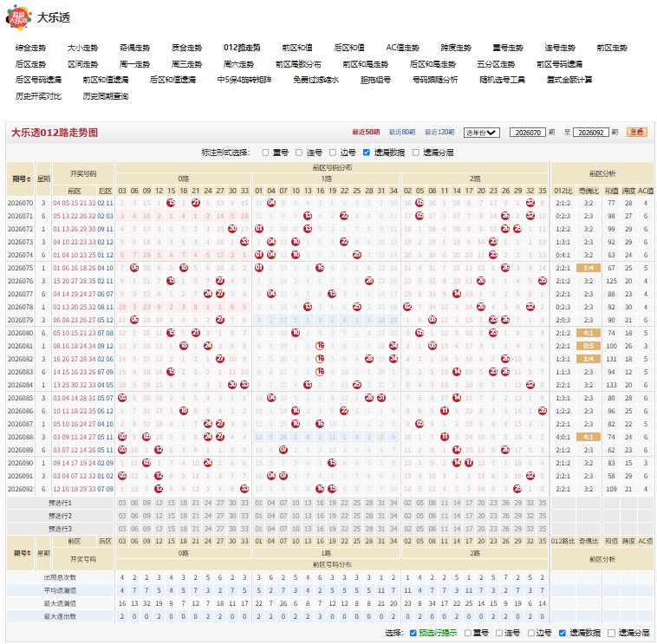Tick 边号 checkbox in bottom 选择 row
The height and width of the screenshot is (644, 657).
coord(530,633)
